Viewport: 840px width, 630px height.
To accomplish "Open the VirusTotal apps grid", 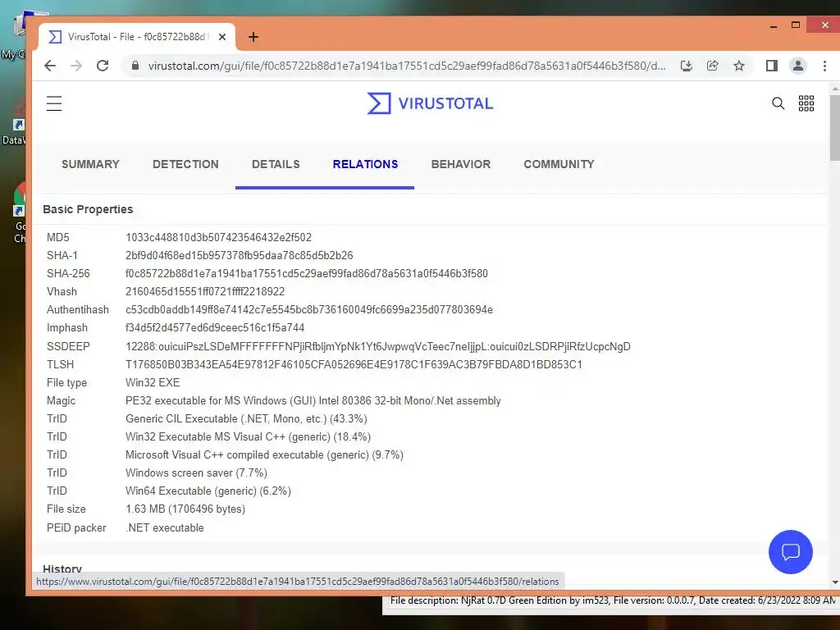I will click(x=806, y=103).
